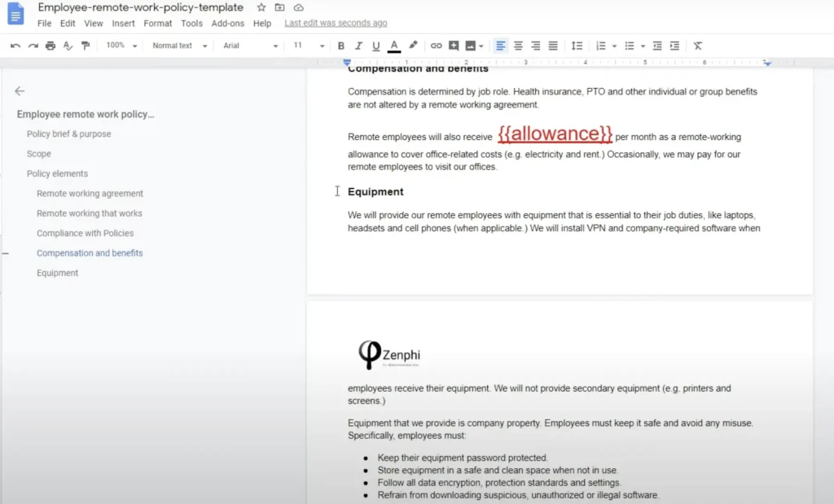The image size is (834, 504).
Task: Open the Format menu
Action: click(x=158, y=24)
